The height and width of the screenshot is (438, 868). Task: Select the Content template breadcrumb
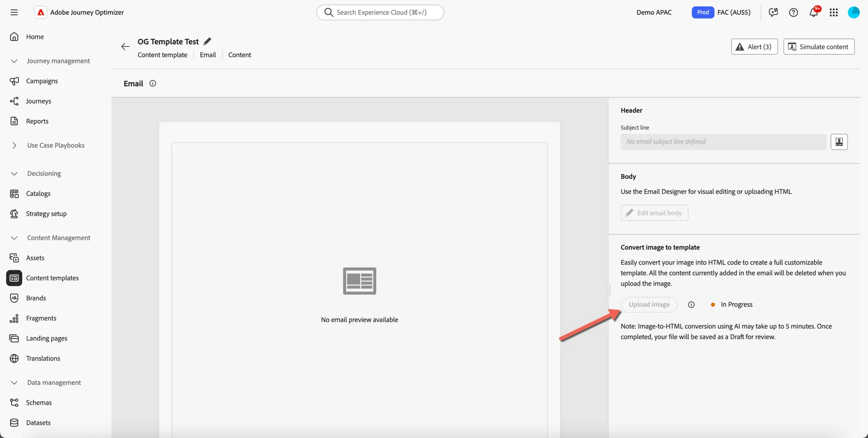162,55
